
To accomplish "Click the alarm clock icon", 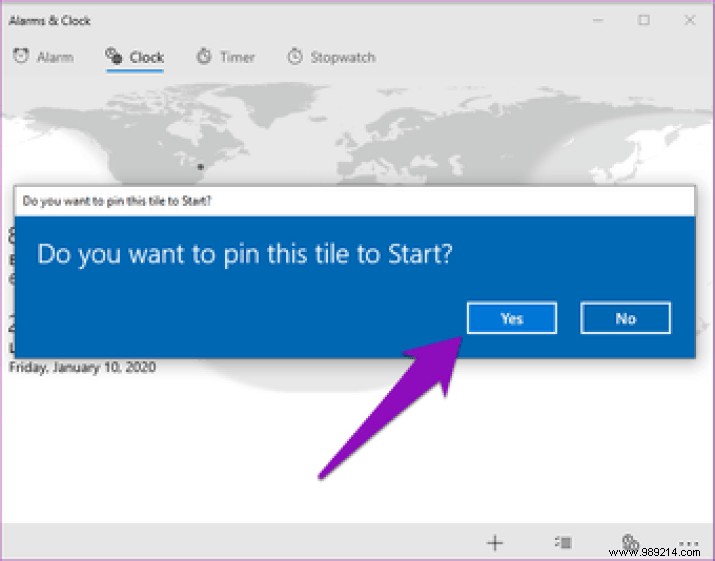I will [21, 56].
